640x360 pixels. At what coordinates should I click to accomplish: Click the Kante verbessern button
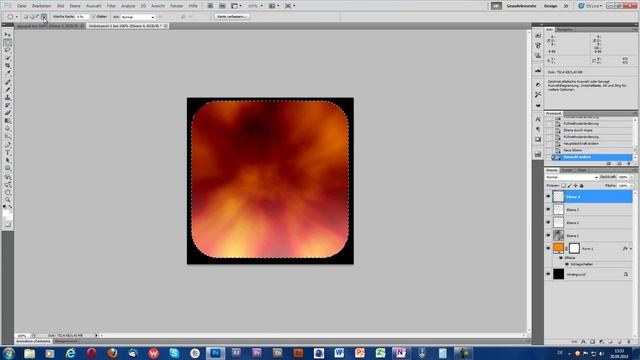point(232,17)
